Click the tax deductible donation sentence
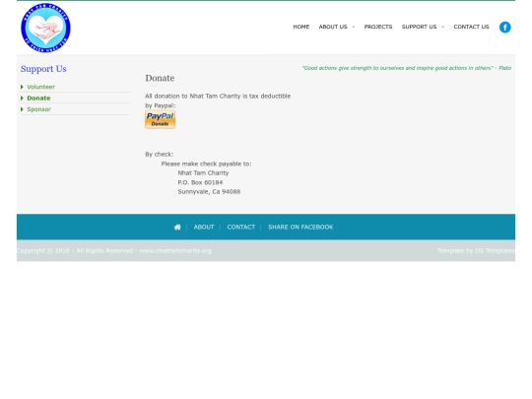The height and width of the screenshot is (399, 532). tap(218, 96)
